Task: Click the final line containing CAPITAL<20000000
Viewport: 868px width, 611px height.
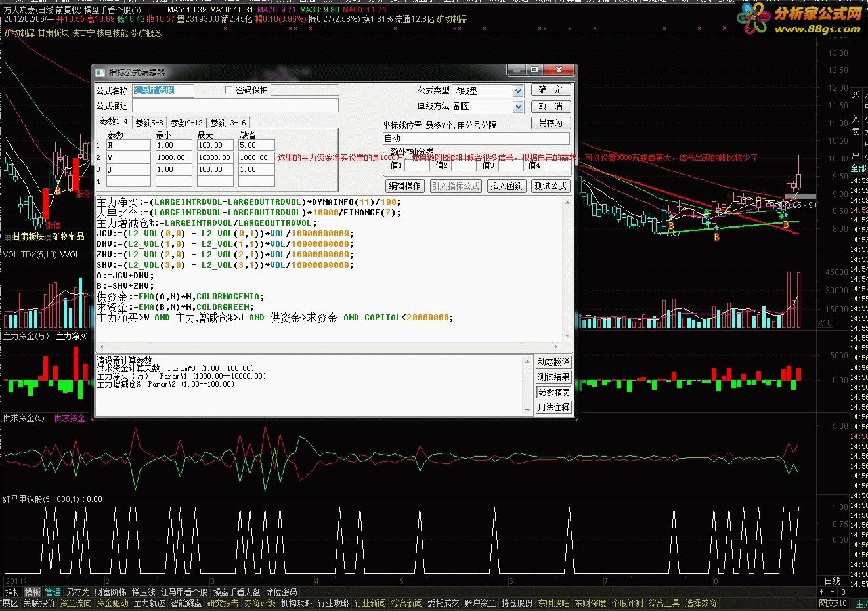Action: point(275,317)
